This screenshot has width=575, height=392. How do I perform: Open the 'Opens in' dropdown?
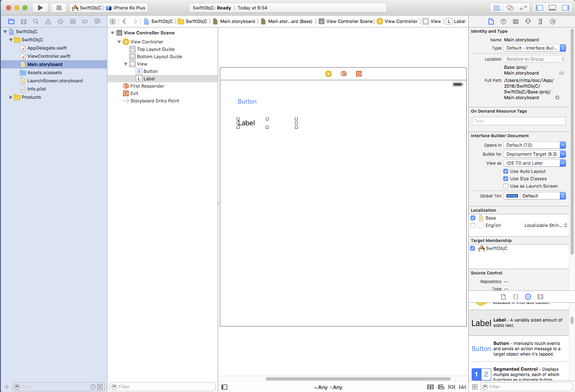point(534,145)
